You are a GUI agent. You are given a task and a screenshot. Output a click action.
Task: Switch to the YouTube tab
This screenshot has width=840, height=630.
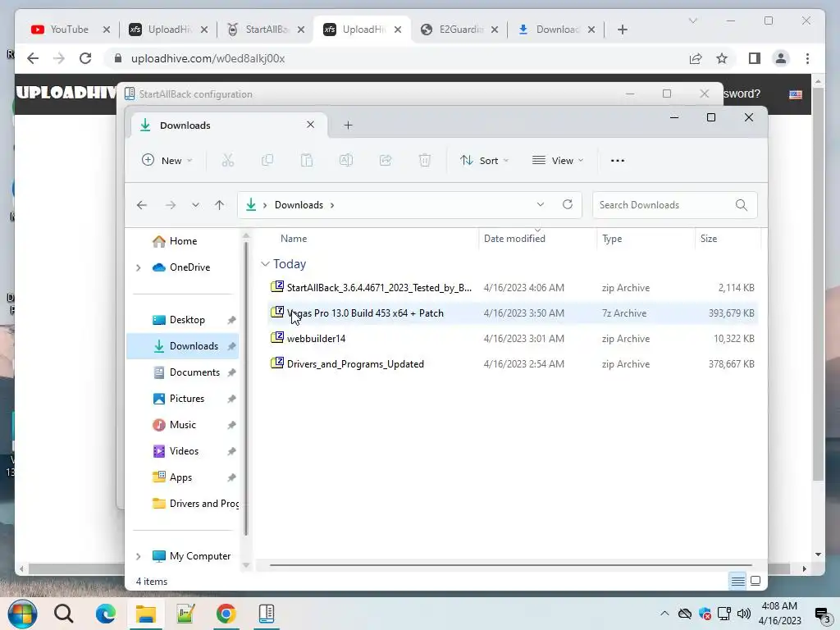70,30
